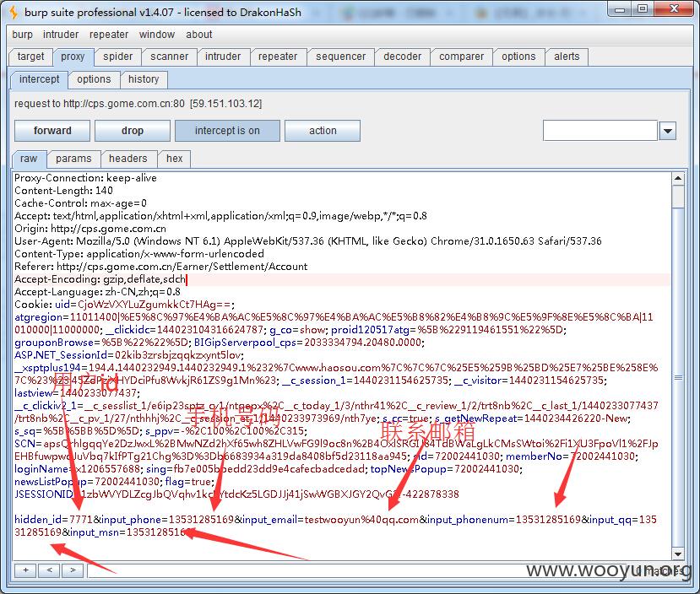
Task: View the alerts tab
Action: [567, 57]
